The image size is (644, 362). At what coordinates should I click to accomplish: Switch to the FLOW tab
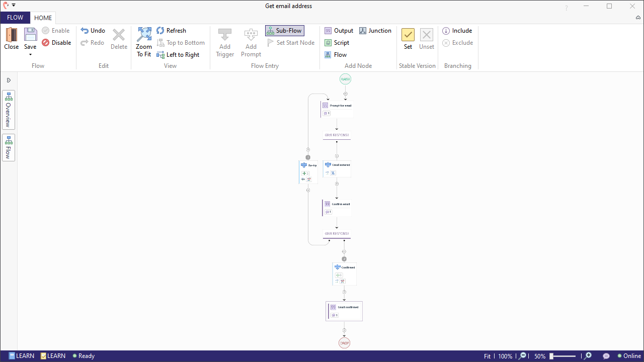point(15,18)
